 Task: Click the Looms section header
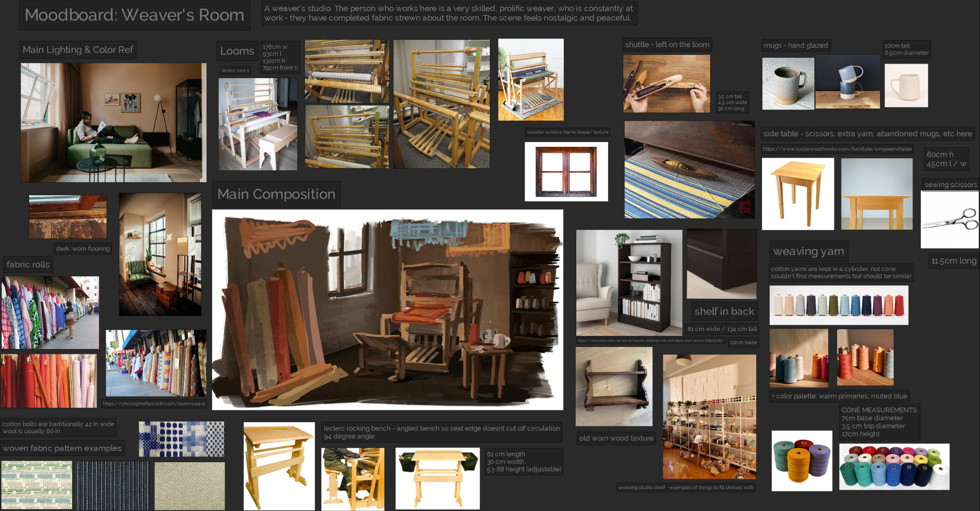click(x=237, y=51)
